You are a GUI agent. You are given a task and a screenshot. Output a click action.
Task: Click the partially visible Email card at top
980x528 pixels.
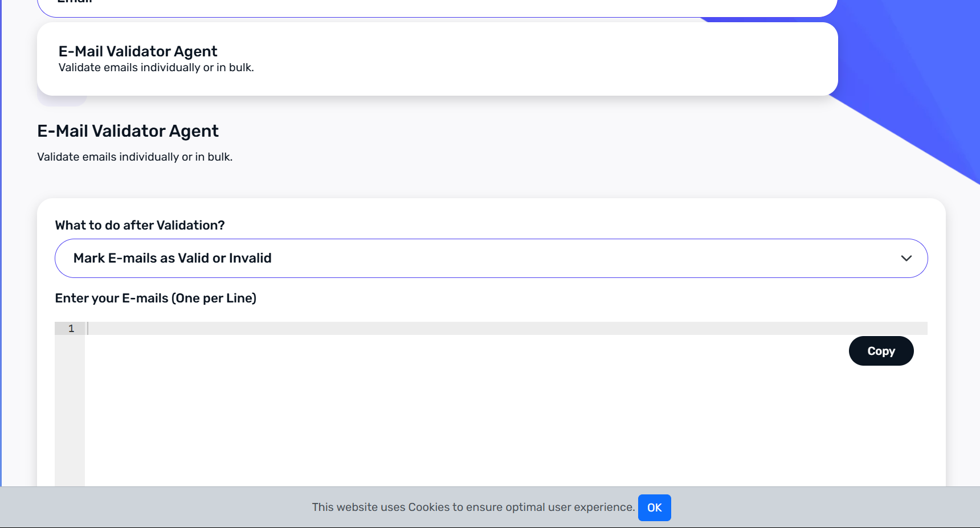point(437,7)
